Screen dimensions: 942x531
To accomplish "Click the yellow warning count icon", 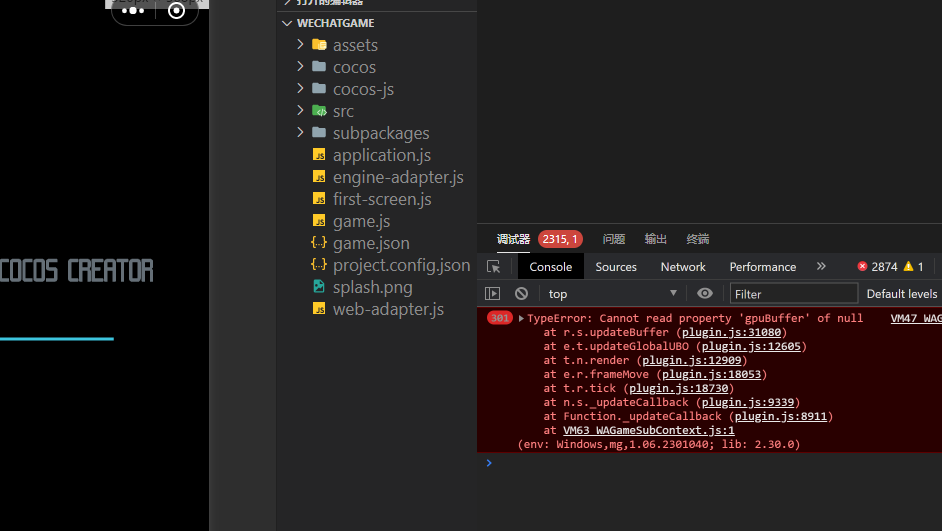I will [x=908, y=267].
